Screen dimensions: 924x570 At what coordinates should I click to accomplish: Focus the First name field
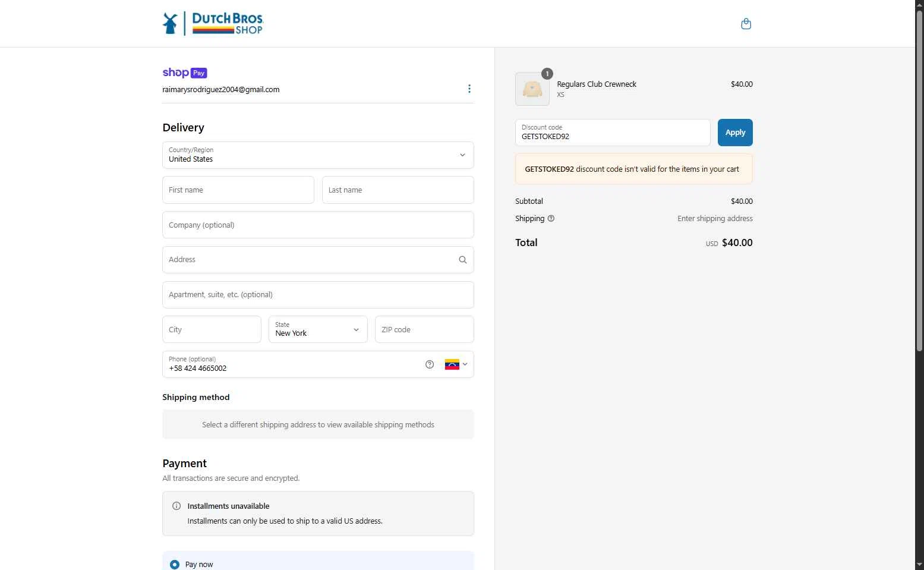pyautogui.click(x=238, y=190)
